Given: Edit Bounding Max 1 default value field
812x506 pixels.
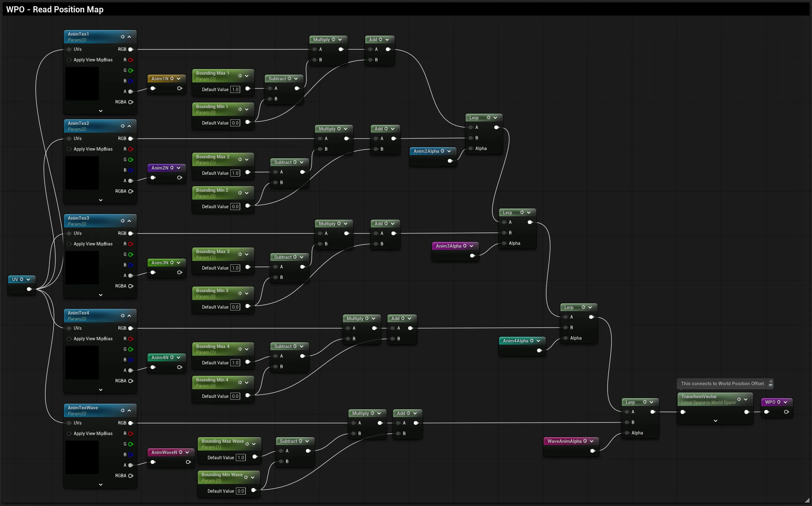Looking at the screenshot, I should coord(235,89).
